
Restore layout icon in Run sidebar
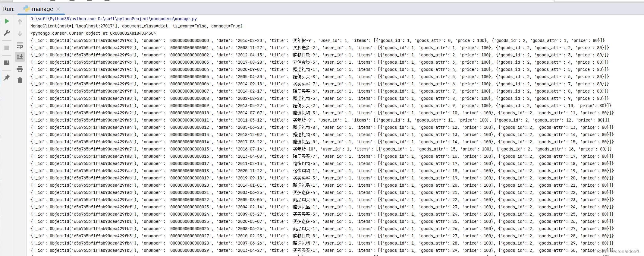(7, 63)
